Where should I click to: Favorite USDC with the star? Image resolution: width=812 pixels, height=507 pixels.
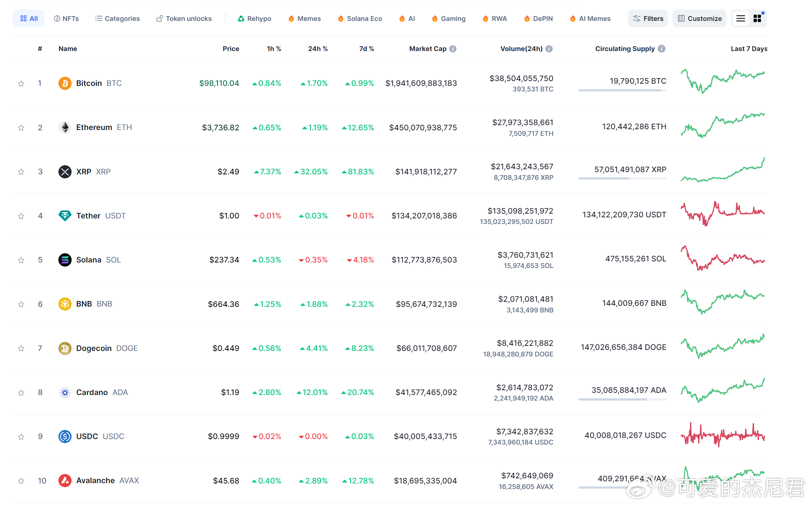point(21,437)
